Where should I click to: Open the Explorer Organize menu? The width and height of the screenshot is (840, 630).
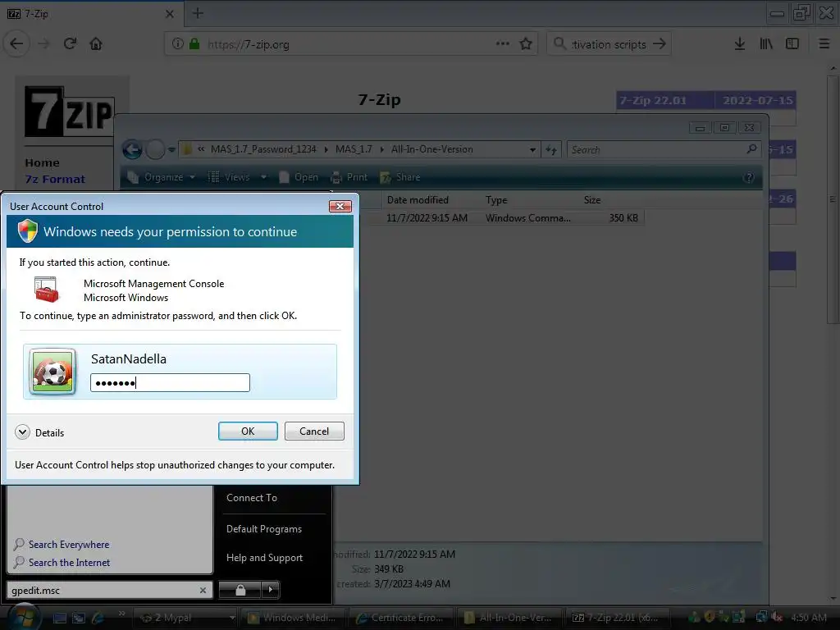point(162,177)
